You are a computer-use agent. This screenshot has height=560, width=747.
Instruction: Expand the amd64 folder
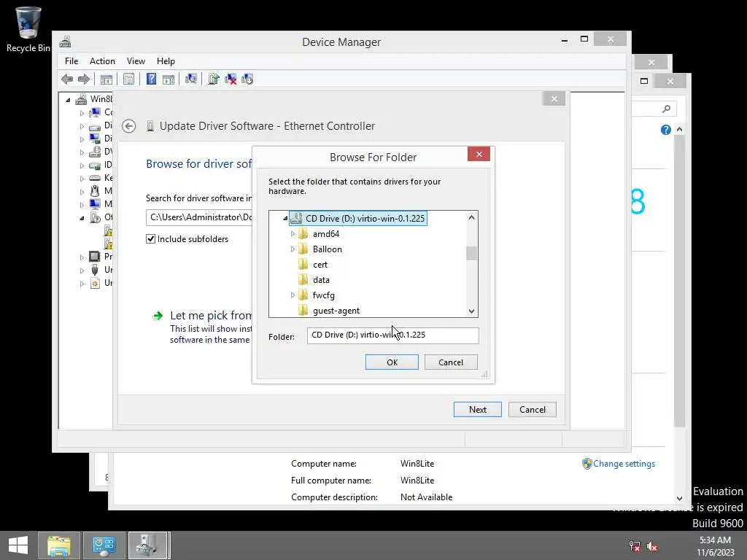293,234
